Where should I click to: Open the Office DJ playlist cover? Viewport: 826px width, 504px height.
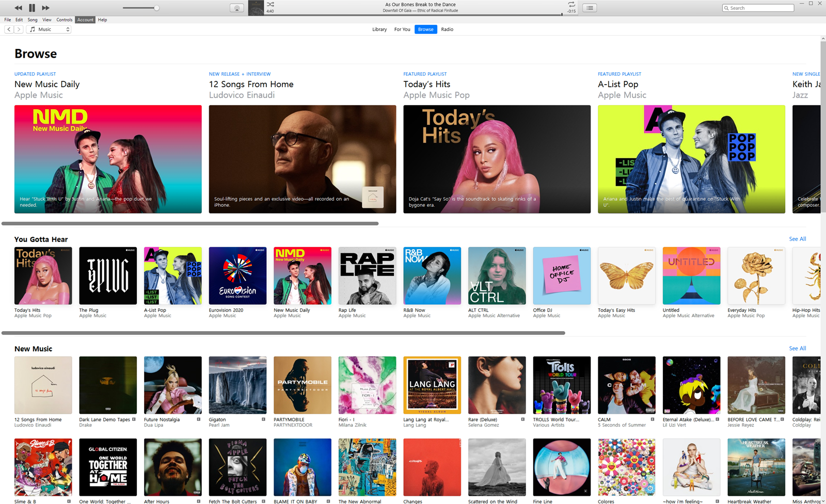coord(562,275)
